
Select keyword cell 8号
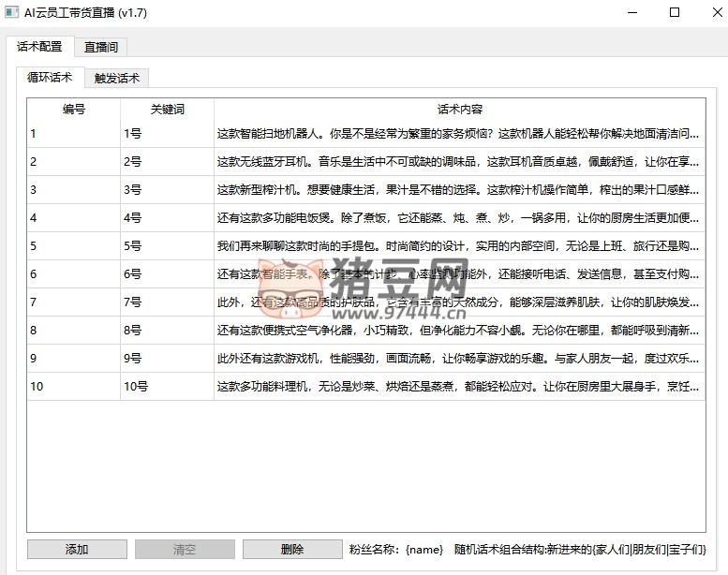pyautogui.click(x=167, y=330)
